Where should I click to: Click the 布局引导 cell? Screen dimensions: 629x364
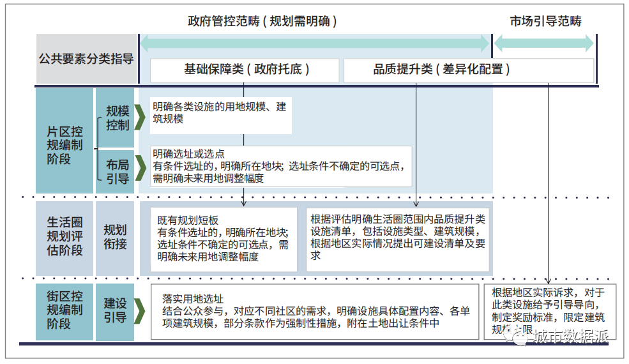coord(115,171)
